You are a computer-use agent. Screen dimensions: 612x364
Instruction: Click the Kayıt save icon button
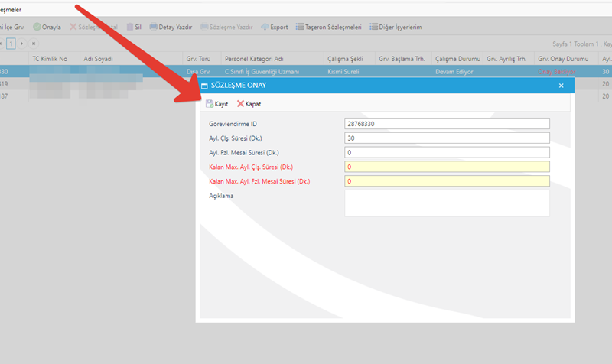point(217,104)
